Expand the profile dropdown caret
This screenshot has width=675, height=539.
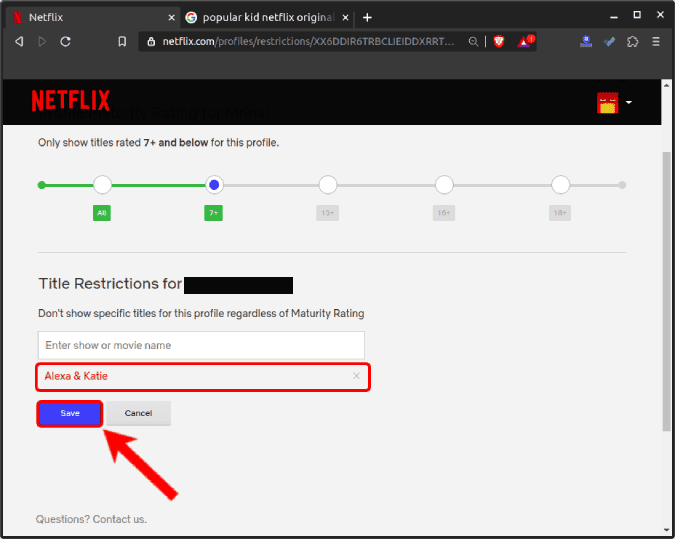pos(629,102)
